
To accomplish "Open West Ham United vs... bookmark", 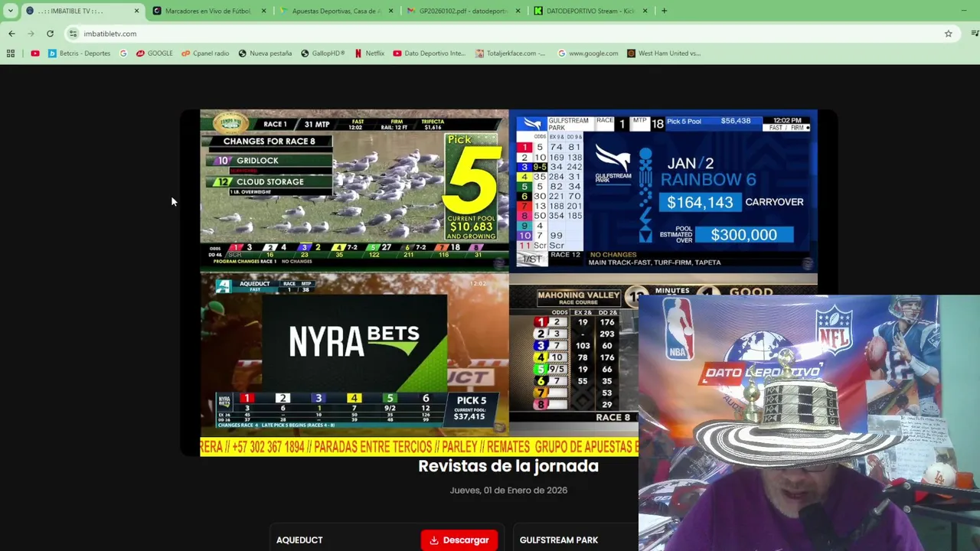I will pos(664,54).
